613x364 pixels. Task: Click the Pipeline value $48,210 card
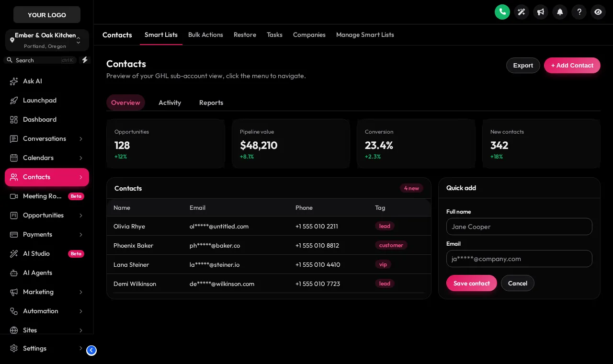291,144
